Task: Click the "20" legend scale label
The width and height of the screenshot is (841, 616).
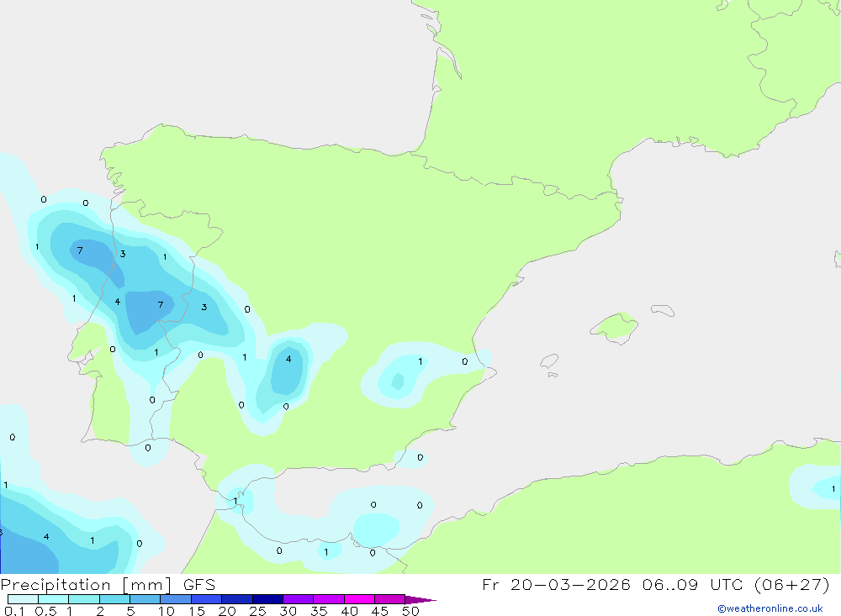Action: click(227, 611)
